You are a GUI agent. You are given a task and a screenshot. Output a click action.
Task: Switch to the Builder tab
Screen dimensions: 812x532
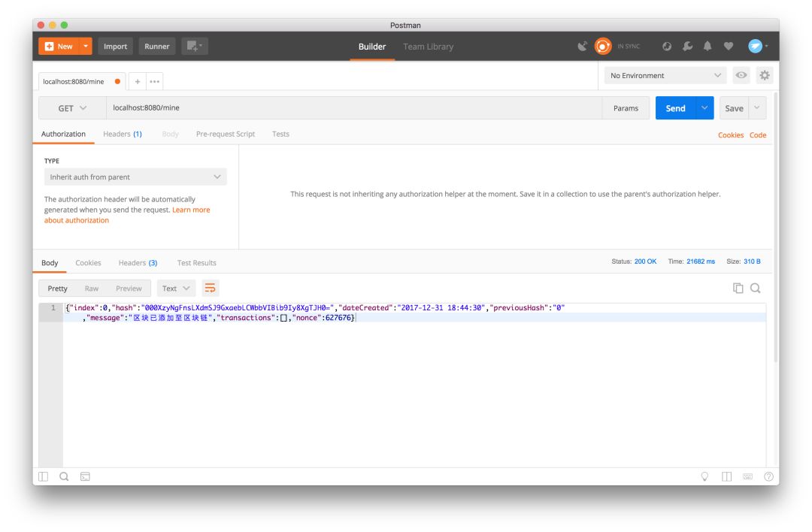pos(372,47)
